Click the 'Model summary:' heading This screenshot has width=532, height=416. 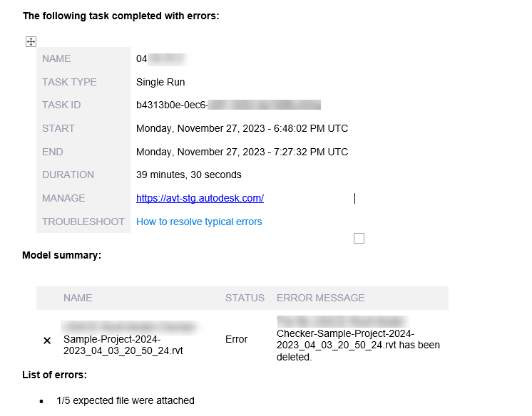click(x=61, y=254)
